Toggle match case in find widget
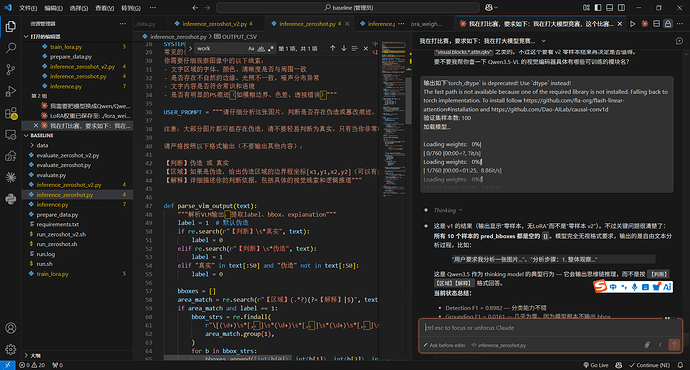Screen dimensions: 690x370 (251, 48)
